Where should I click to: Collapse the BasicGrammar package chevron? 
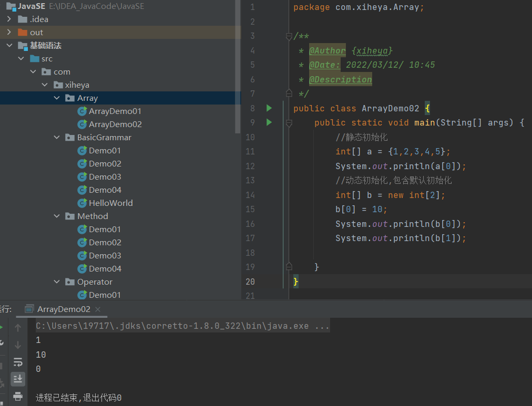point(57,137)
